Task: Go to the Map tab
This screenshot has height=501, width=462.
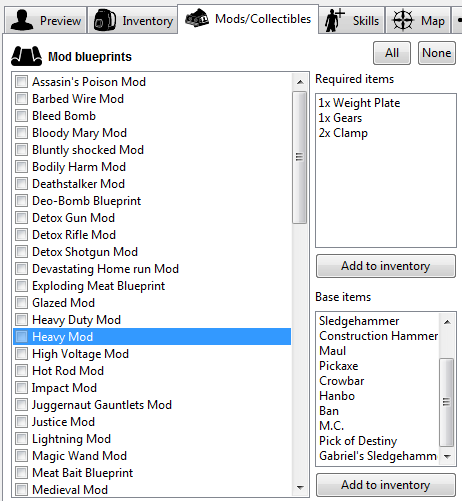Action: pos(418,21)
